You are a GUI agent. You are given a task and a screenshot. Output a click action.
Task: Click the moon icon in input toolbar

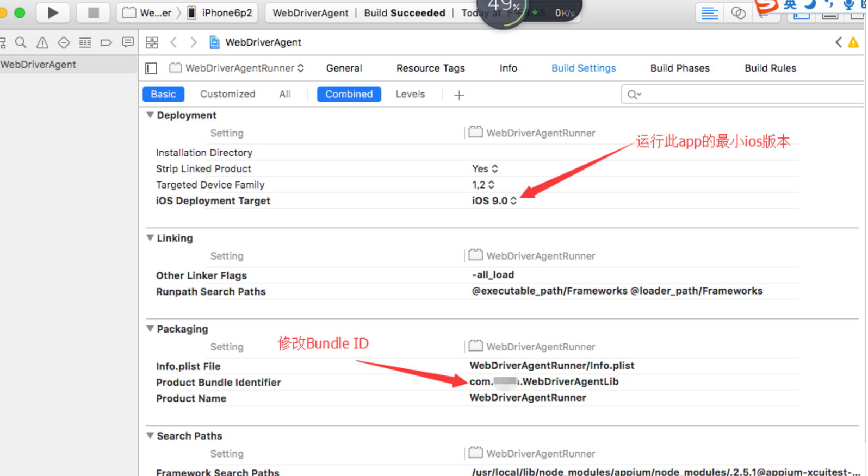810,4
